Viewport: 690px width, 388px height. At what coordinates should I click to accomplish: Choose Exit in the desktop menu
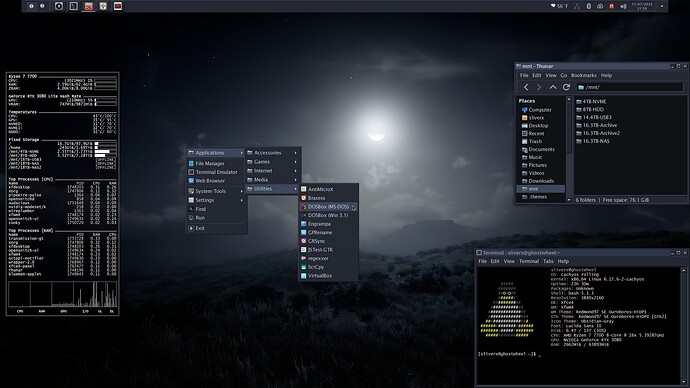(x=216, y=228)
